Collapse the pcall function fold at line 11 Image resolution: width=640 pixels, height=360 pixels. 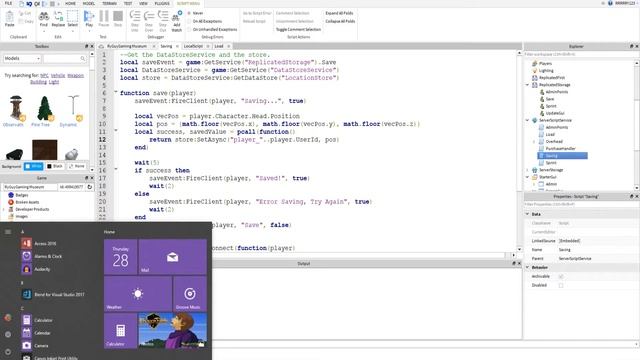(x=116, y=131)
